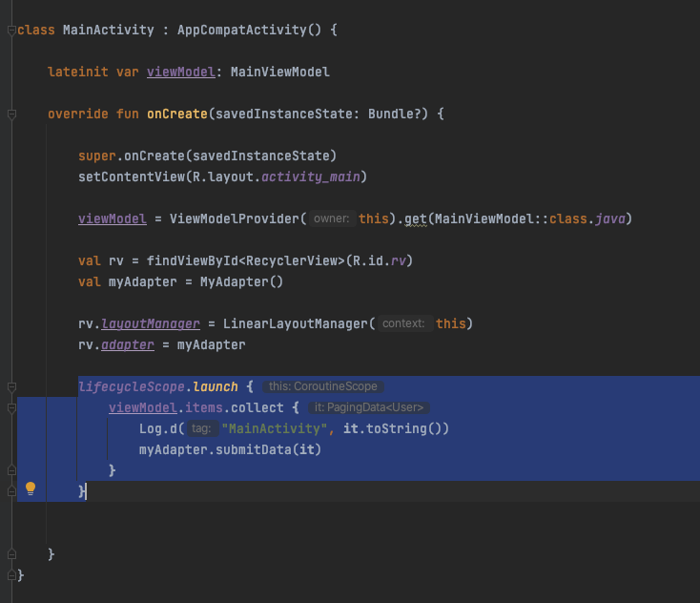The width and height of the screenshot is (700, 603).
Task: Click 'get' method with warning underline
Action: click(416, 218)
